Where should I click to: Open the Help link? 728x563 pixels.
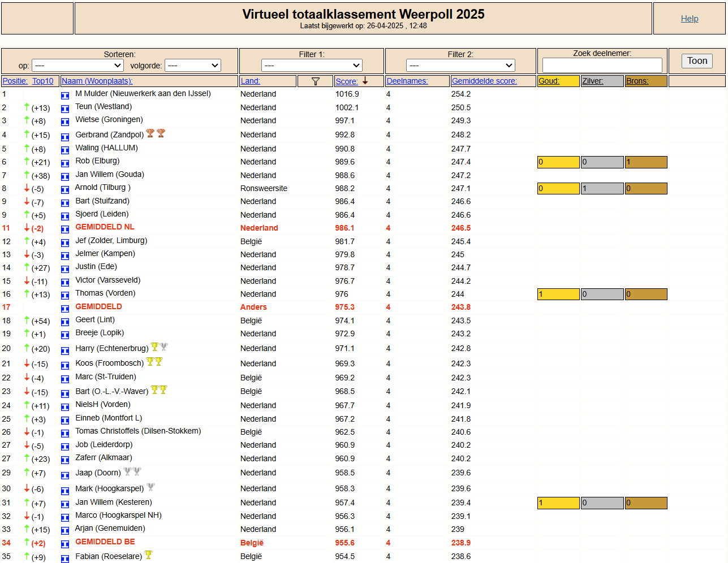coord(690,19)
